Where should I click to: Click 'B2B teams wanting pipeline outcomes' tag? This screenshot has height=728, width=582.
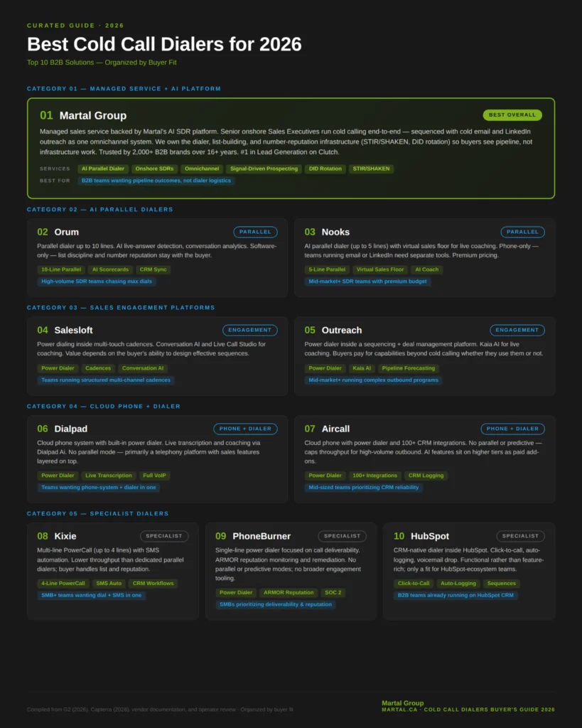156,181
